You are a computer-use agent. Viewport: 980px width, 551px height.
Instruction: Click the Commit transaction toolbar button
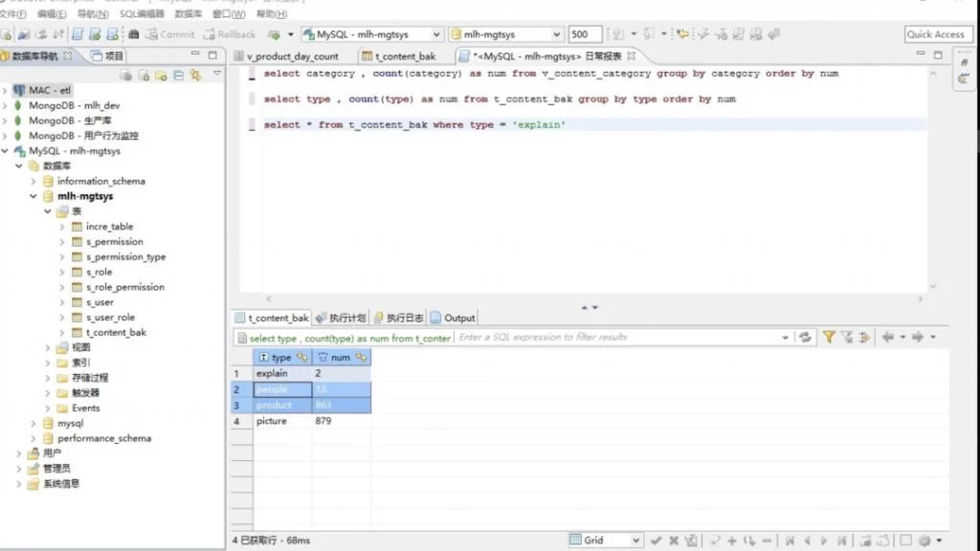pos(169,34)
